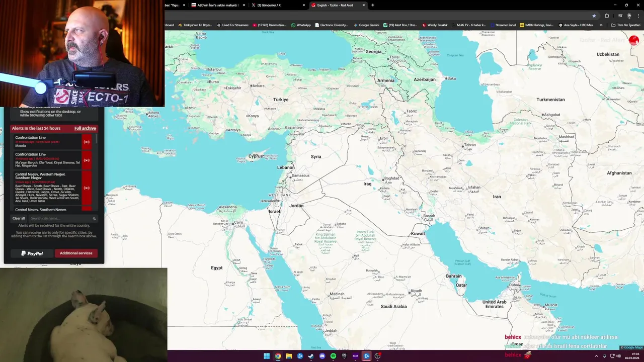Open the purple NEXT app from the taskbar

point(355,356)
